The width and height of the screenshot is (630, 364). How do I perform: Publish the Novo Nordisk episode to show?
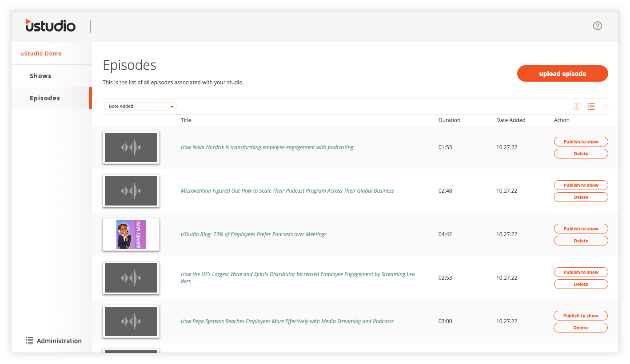coord(581,142)
